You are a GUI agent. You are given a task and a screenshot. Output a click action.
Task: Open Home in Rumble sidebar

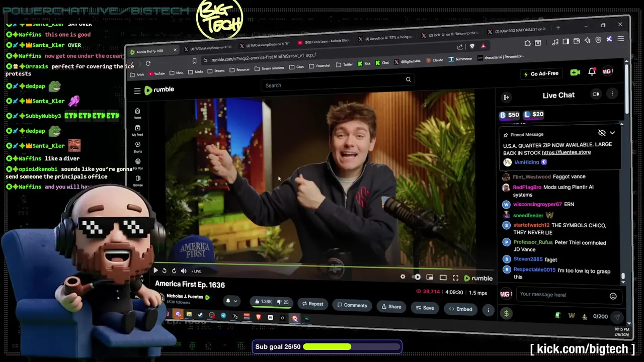(137, 113)
